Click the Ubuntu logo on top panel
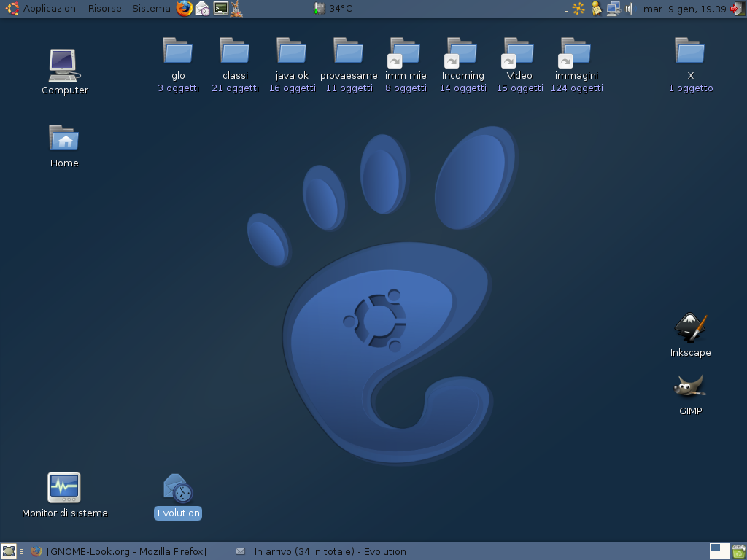Viewport: 747px width, 560px height. (x=12, y=9)
